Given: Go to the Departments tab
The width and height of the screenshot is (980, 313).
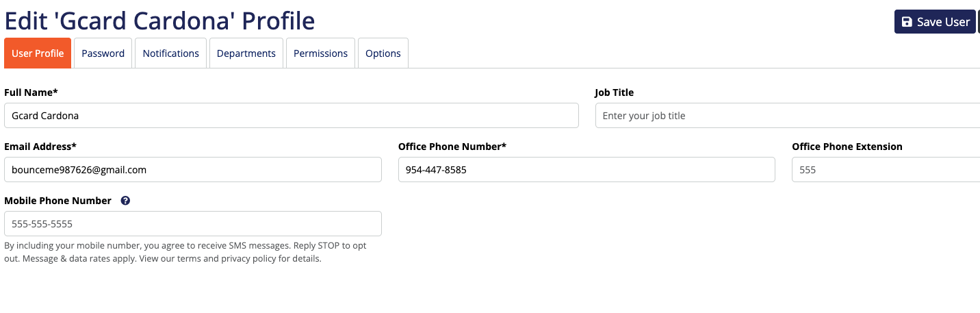Looking at the screenshot, I should point(246,53).
